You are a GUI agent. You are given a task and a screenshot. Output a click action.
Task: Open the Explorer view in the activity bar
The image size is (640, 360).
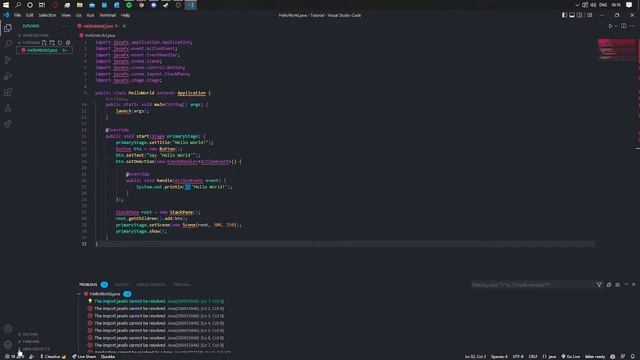8,28
